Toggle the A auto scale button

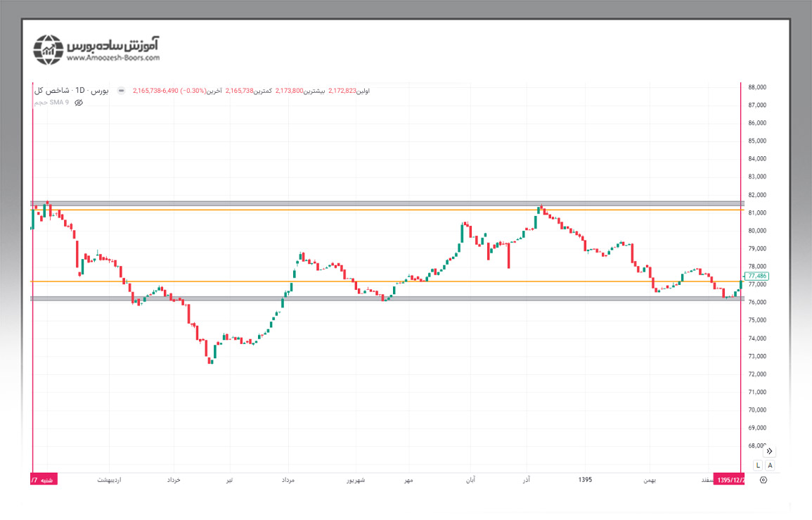(x=770, y=465)
